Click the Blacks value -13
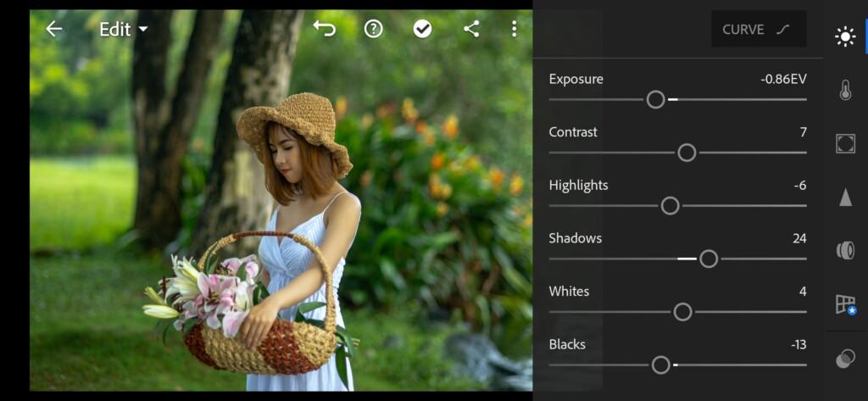Viewport: 868px width, 401px height. click(798, 345)
